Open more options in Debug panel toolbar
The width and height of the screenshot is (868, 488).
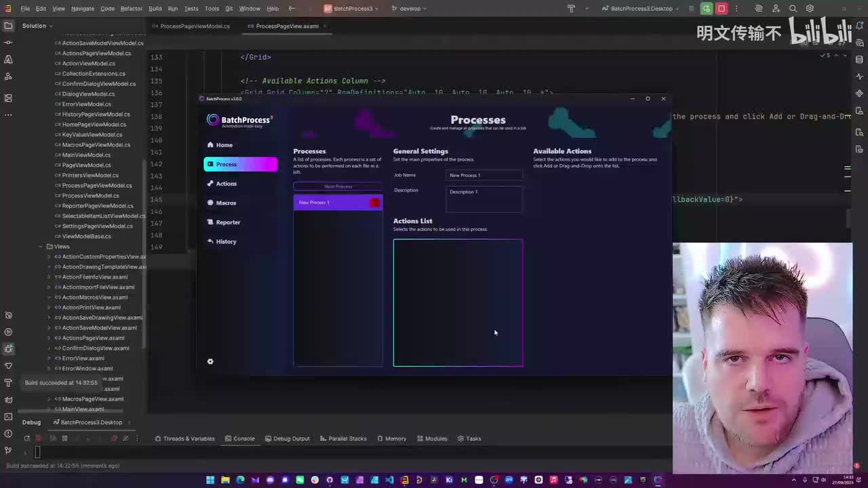(x=138, y=439)
